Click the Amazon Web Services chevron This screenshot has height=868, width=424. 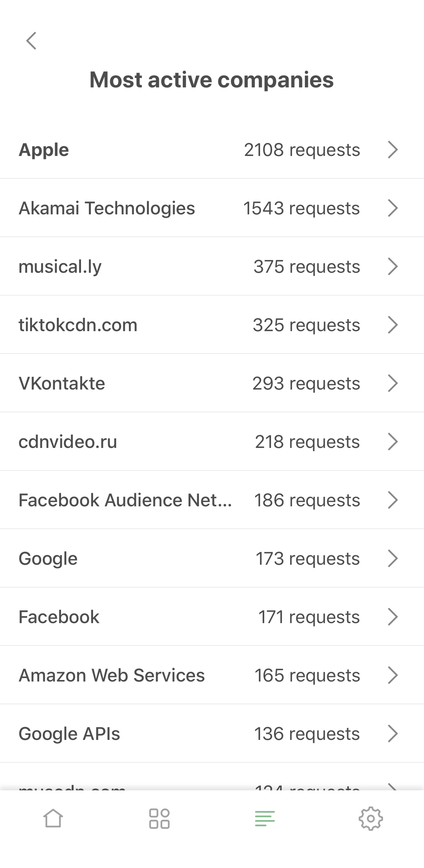(x=393, y=675)
